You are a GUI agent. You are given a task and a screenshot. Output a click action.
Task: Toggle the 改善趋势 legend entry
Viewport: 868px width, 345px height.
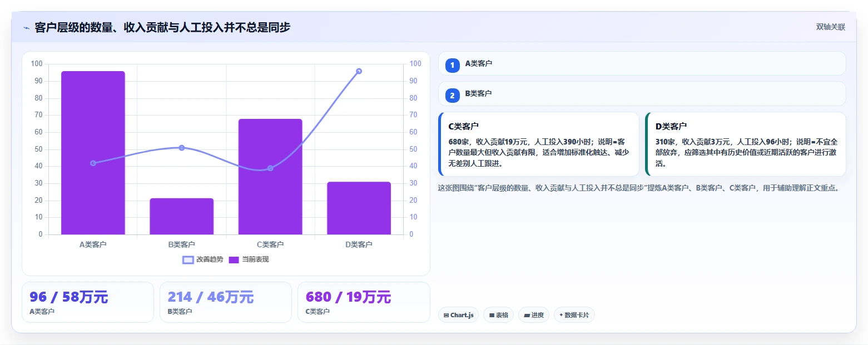coord(203,259)
